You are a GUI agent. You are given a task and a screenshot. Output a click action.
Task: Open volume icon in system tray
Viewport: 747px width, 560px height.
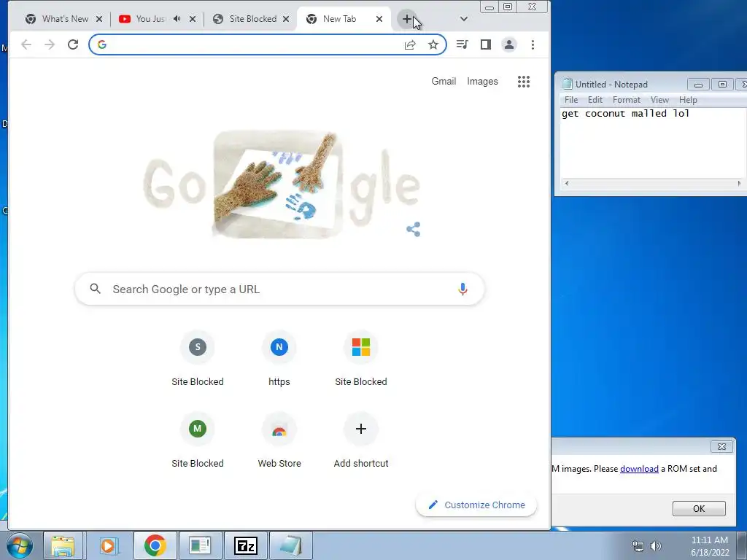click(x=656, y=546)
